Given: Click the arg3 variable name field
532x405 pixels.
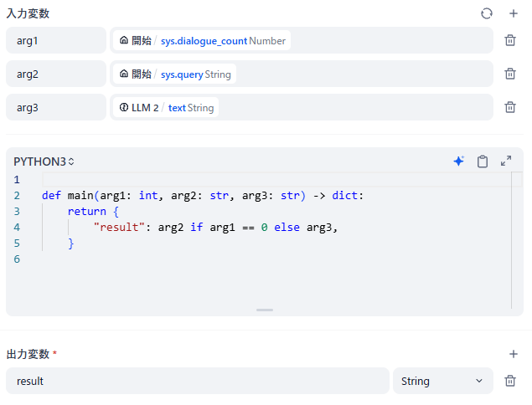Looking at the screenshot, I should (x=55, y=107).
